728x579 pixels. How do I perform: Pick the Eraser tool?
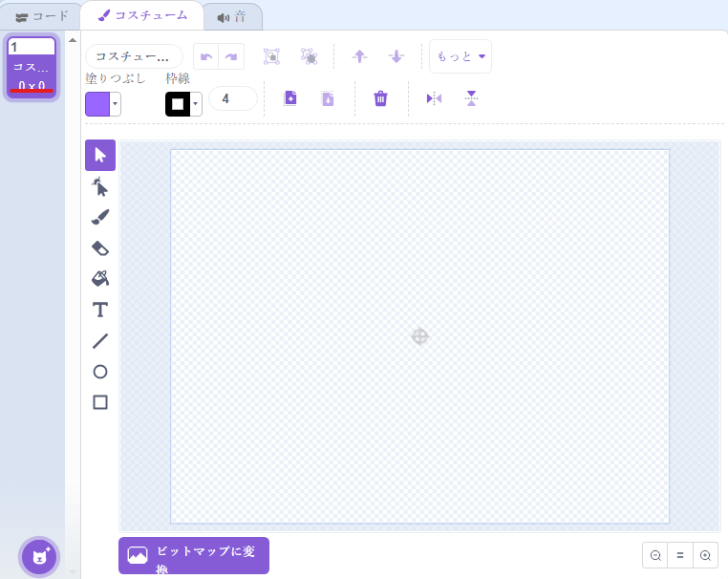[100, 248]
